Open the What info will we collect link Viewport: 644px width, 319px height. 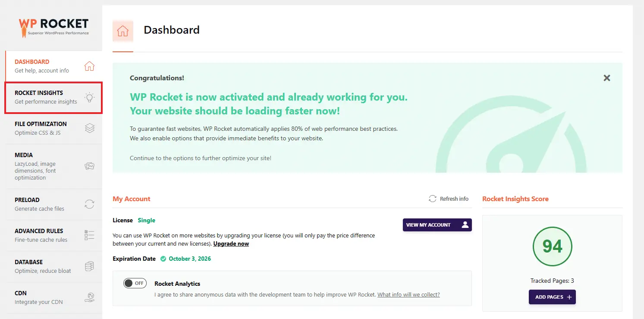[408, 294]
